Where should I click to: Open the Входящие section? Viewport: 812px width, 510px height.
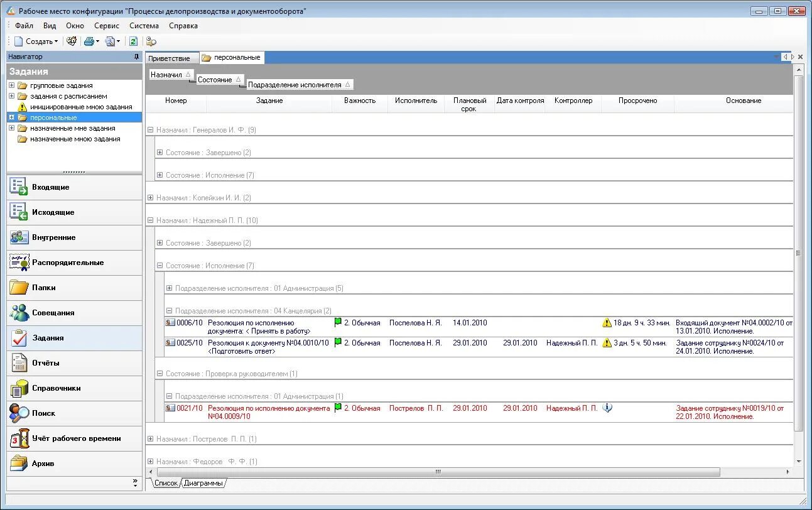coord(75,187)
